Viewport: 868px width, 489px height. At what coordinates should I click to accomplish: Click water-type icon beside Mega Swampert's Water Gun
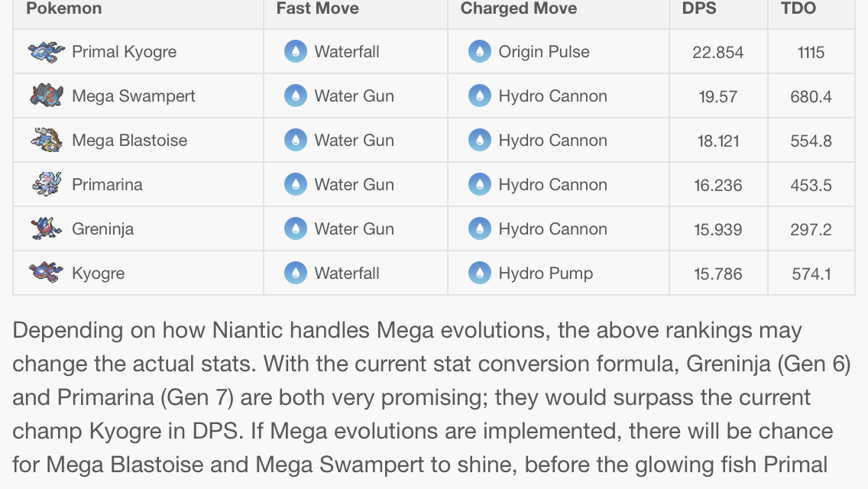295,96
